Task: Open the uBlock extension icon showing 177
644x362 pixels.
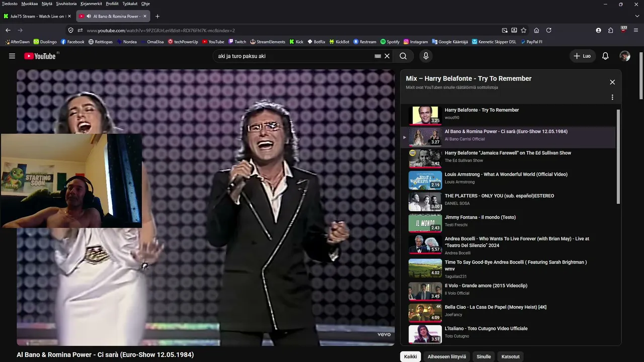Action: (x=624, y=30)
